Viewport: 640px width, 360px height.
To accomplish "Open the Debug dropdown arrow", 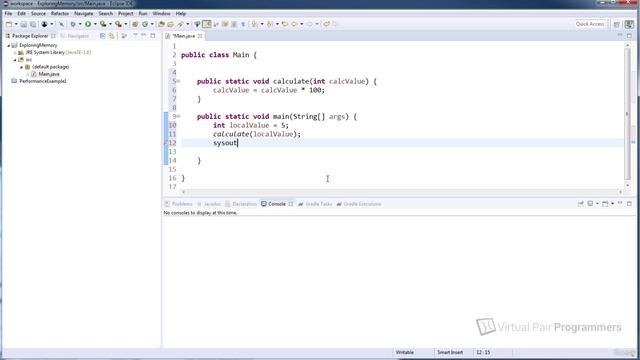I will click(x=80, y=24).
